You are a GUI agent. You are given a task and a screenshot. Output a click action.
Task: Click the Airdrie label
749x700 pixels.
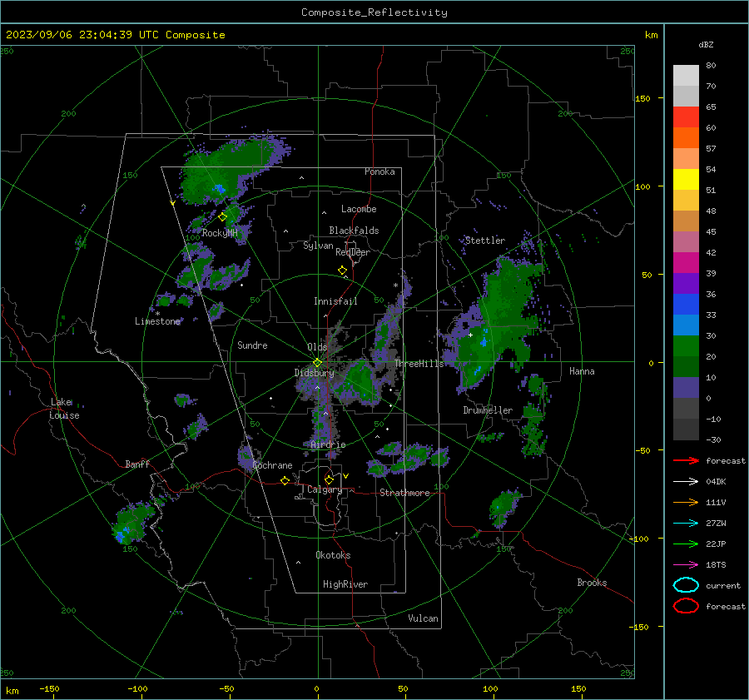(x=328, y=444)
